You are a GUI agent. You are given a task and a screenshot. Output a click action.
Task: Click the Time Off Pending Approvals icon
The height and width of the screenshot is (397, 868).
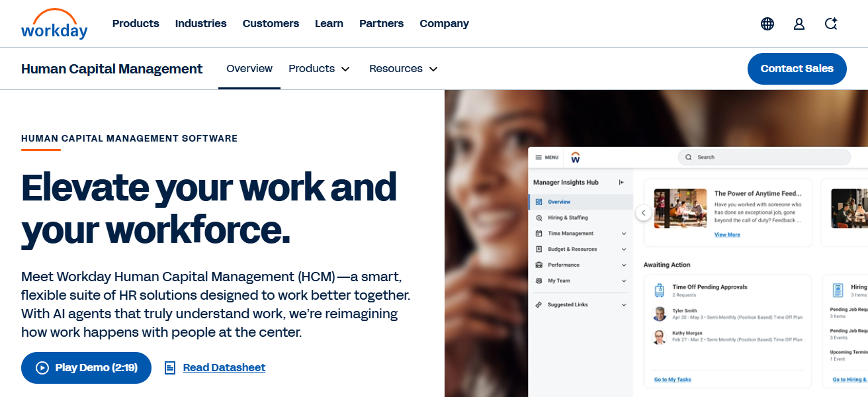659,290
